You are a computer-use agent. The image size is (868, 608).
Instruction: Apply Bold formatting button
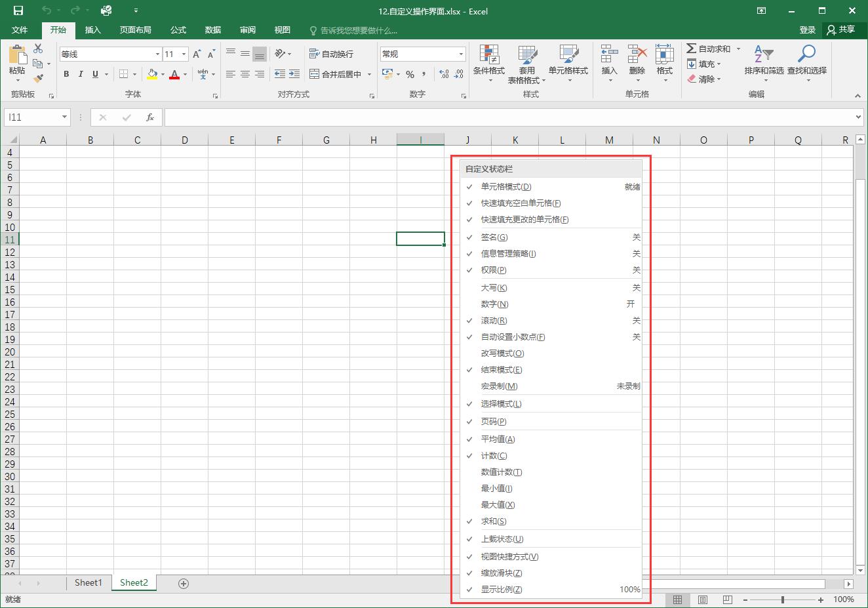(66, 74)
